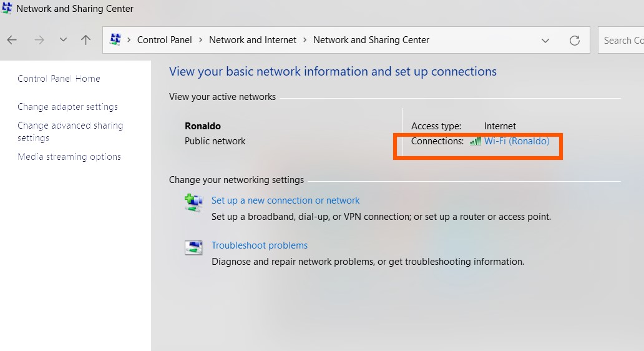The height and width of the screenshot is (351, 644).
Task: Select Network and Sharing Center breadcrumb item
Action: tap(371, 40)
